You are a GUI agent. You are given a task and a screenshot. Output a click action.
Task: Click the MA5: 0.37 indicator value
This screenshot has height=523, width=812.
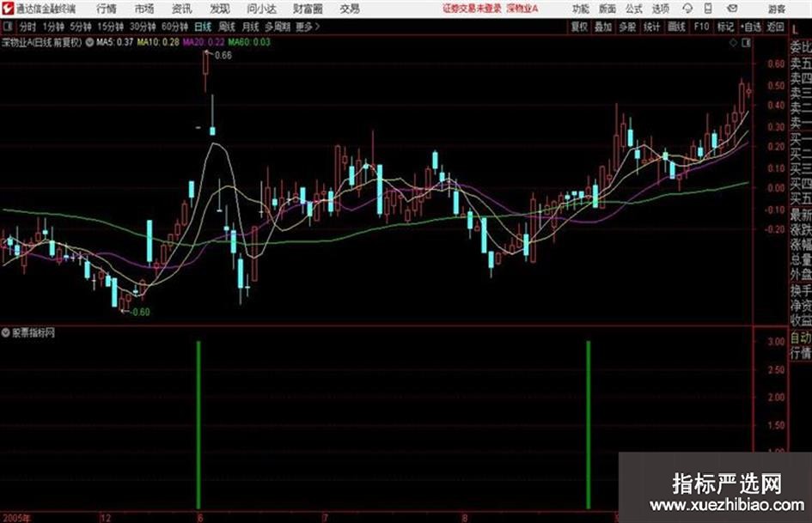tap(114, 42)
